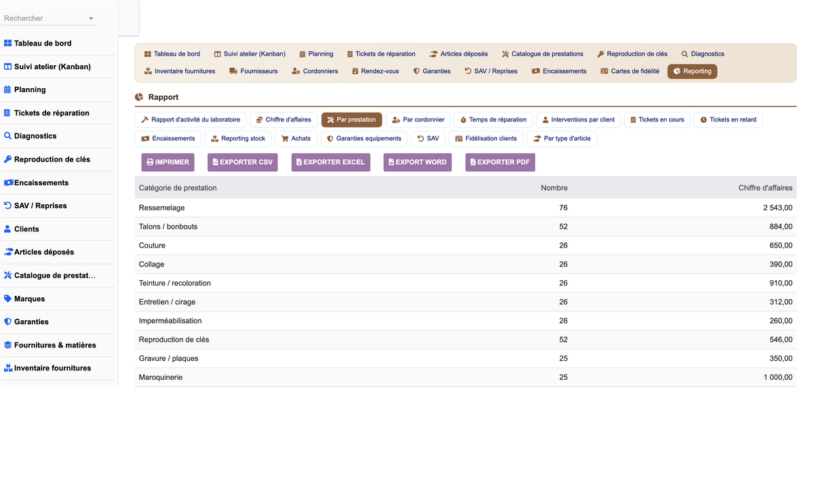The image size is (814, 504).
Task: Show the Tickets en cours report
Action: pos(657,120)
